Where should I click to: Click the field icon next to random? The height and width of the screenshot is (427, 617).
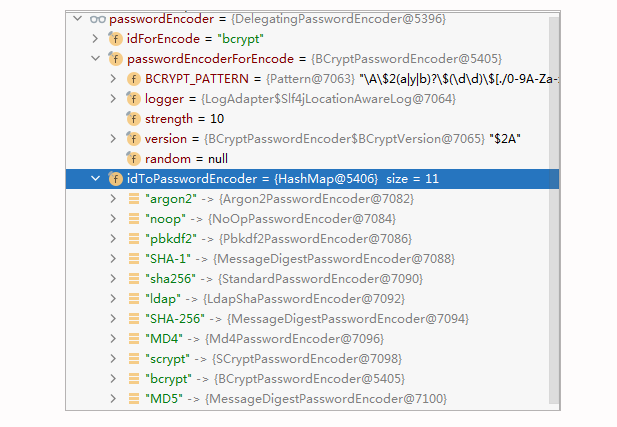pyautogui.click(x=133, y=158)
